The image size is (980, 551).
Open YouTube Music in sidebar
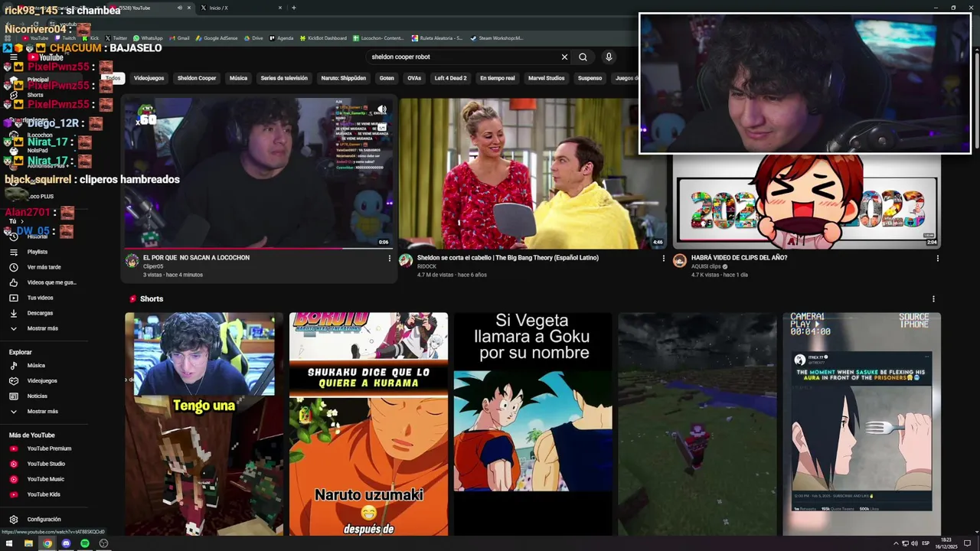click(x=45, y=479)
